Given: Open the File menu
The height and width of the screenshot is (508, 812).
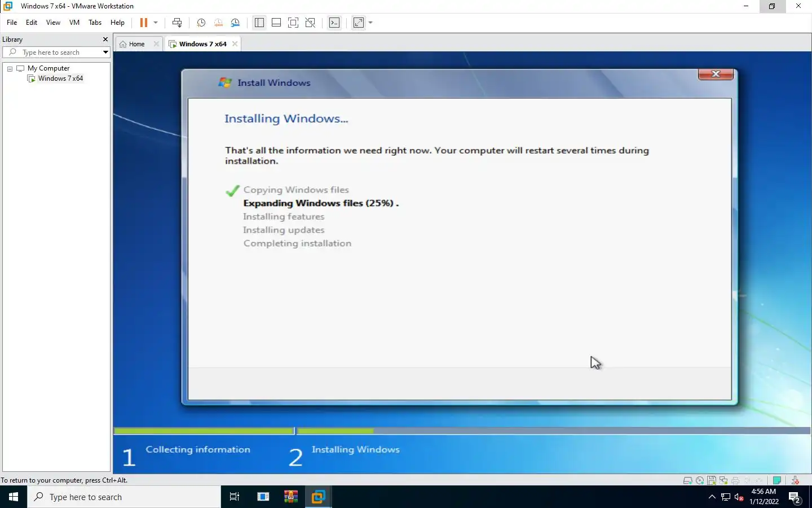Looking at the screenshot, I should tap(12, 23).
